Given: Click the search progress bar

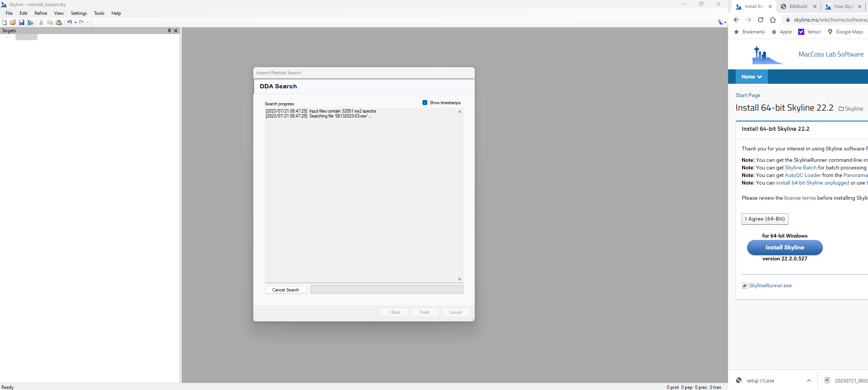Looking at the screenshot, I should pos(387,290).
